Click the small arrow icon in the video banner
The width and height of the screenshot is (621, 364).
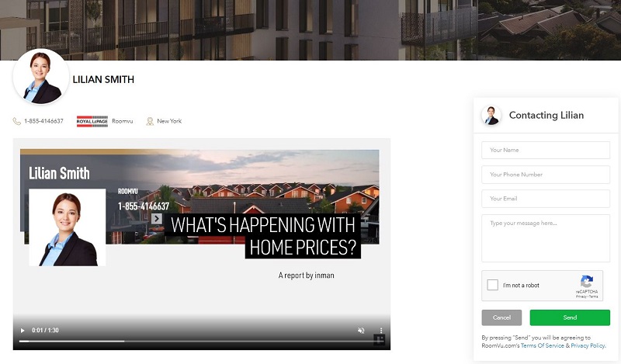pos(157,219)
